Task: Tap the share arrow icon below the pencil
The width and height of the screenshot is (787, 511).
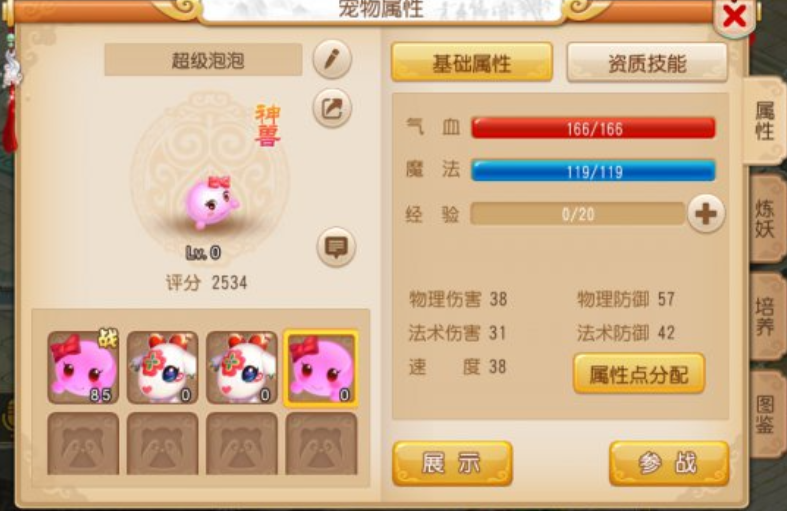Action: coord(332,108)
